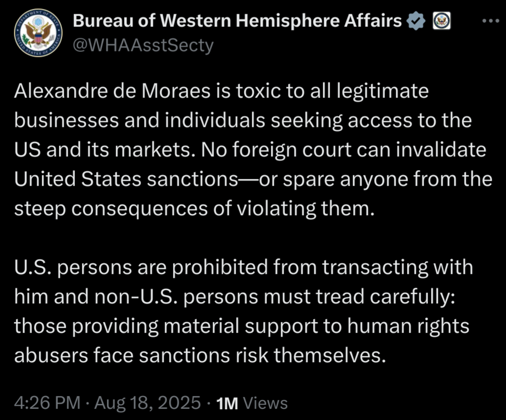
Task: Click the Views label after 1M
Action: [265, 403]
